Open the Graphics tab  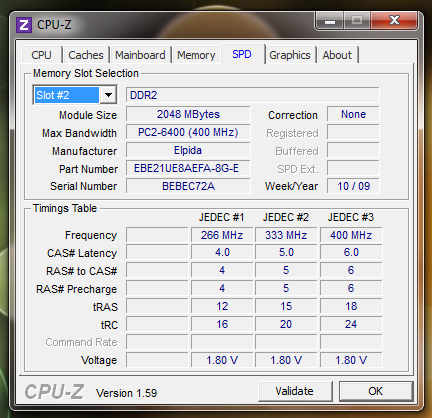pos(290,55)
